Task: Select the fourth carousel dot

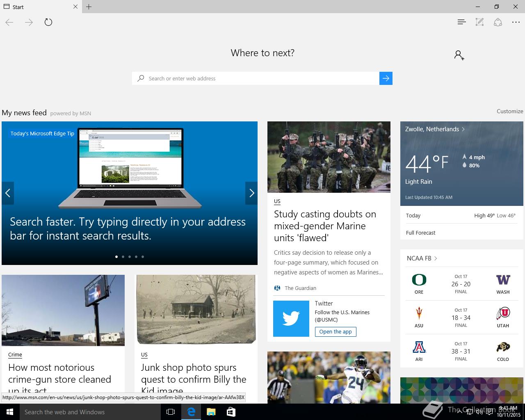Action: (136, 257)
